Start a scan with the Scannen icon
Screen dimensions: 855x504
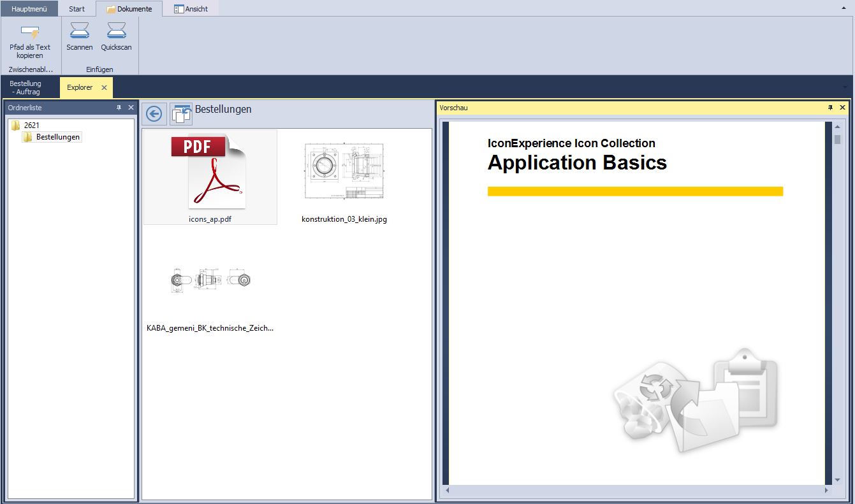point(80,31)
